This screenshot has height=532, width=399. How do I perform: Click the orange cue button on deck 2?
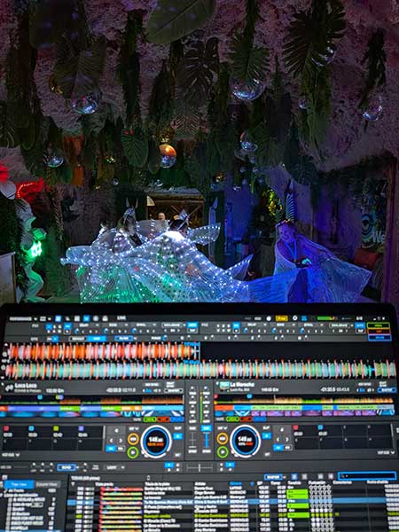pos(223,438)
